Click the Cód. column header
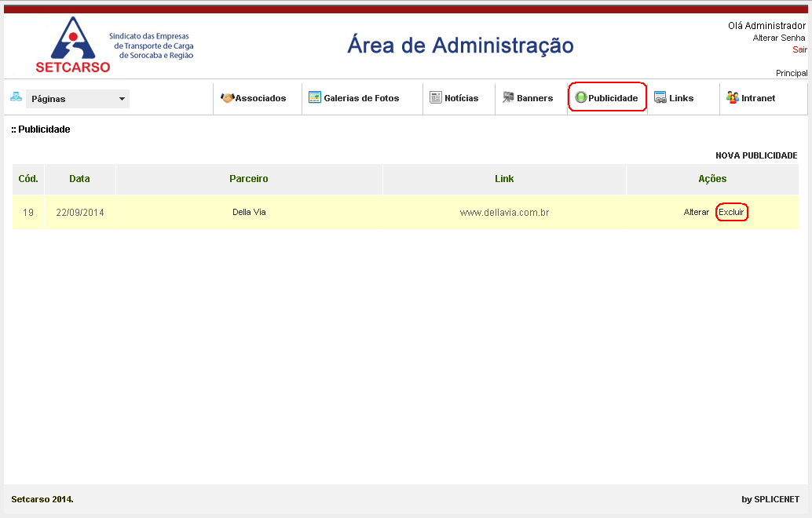Image resolution: width=812 pixels, height=518 pixels. click(x=28, y=179)
